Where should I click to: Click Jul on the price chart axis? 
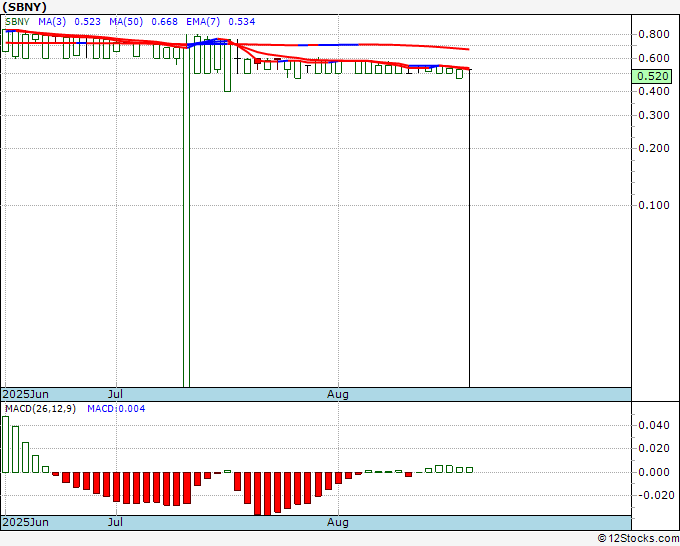(x=115, y=394)
